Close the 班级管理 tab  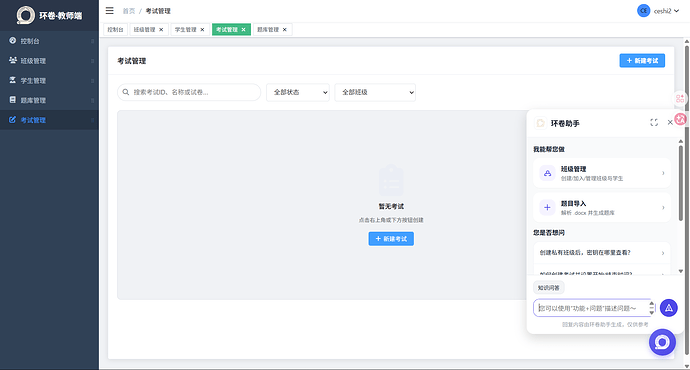coord(161,29)
